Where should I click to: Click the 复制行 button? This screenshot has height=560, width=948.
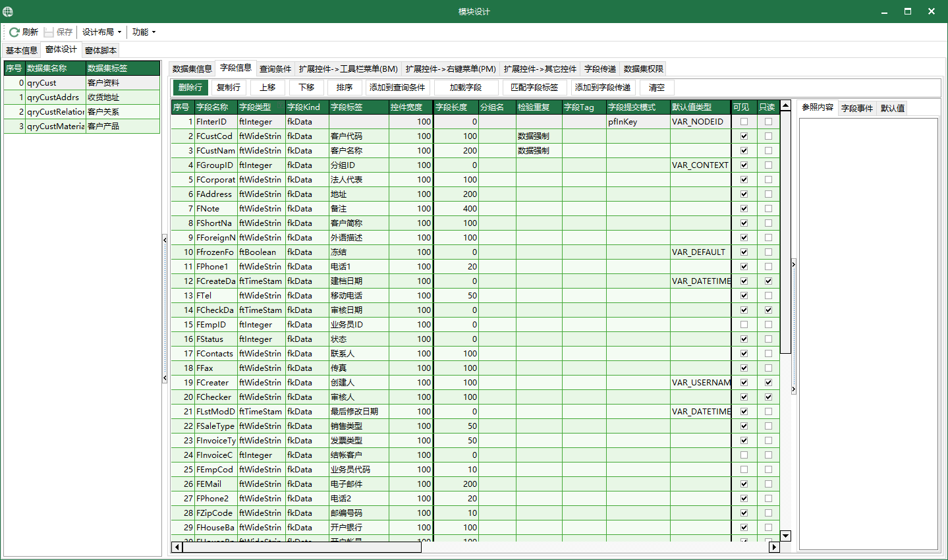[x=229, y=87]
